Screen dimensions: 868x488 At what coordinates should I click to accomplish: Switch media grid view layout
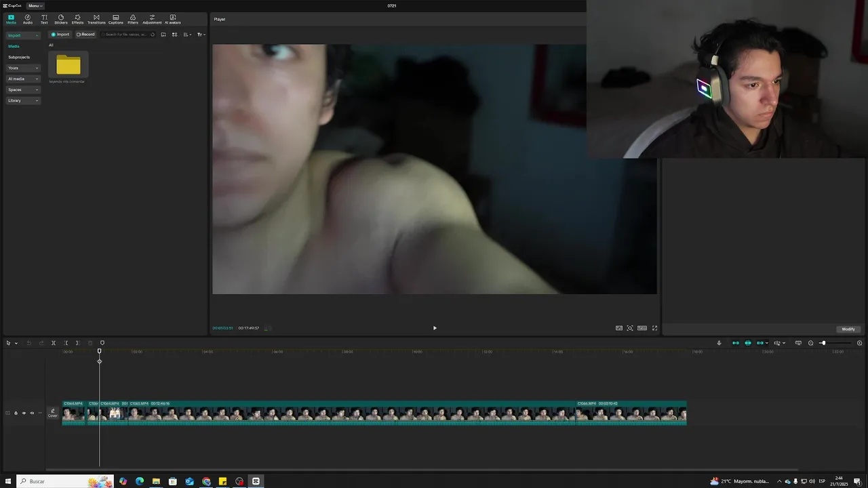174,35
